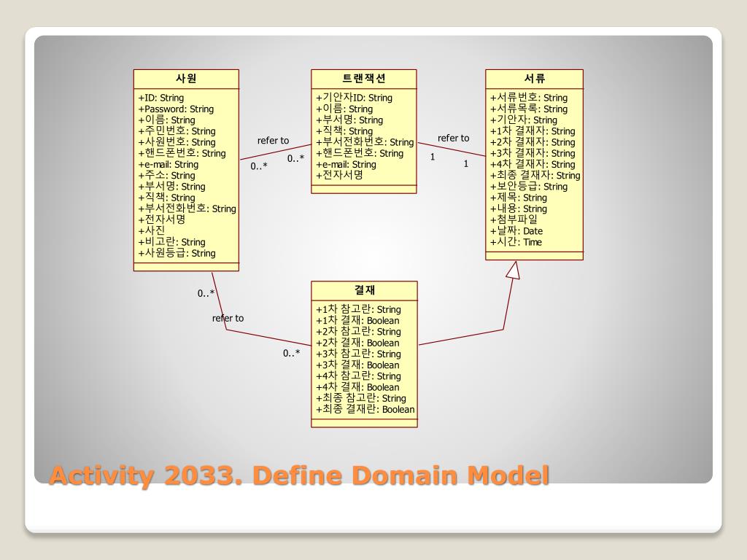The height and width of the screenshot is (560, 747).
Task: Select '+e-mail: String' in the 사원 class
Action: pos(169,164)
